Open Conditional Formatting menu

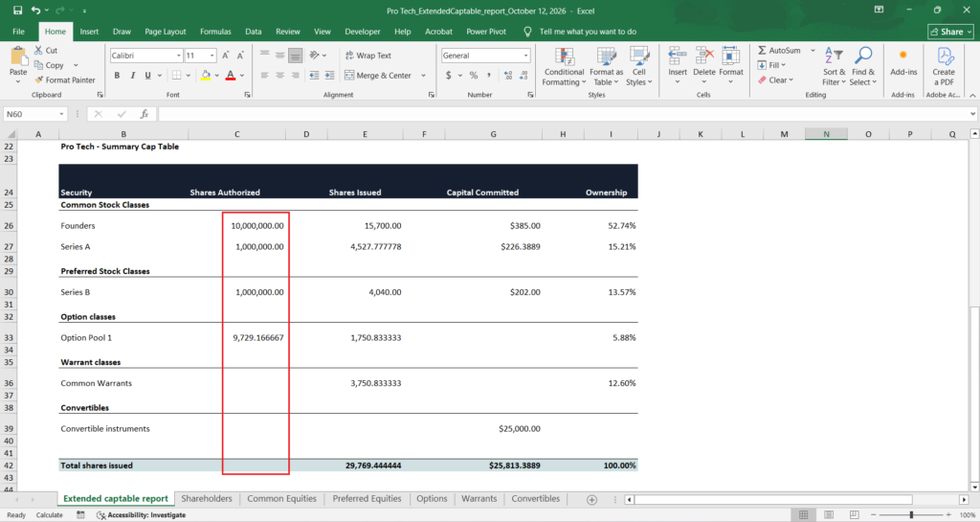[564, 66]
